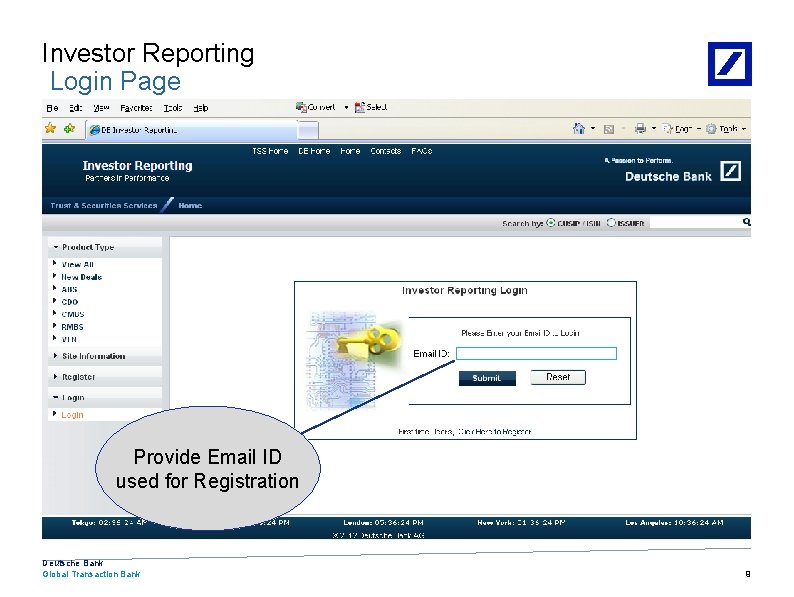Click the Reset button
Image resolution: width=794 pixels, height=597 pixels.
(558, 377)
